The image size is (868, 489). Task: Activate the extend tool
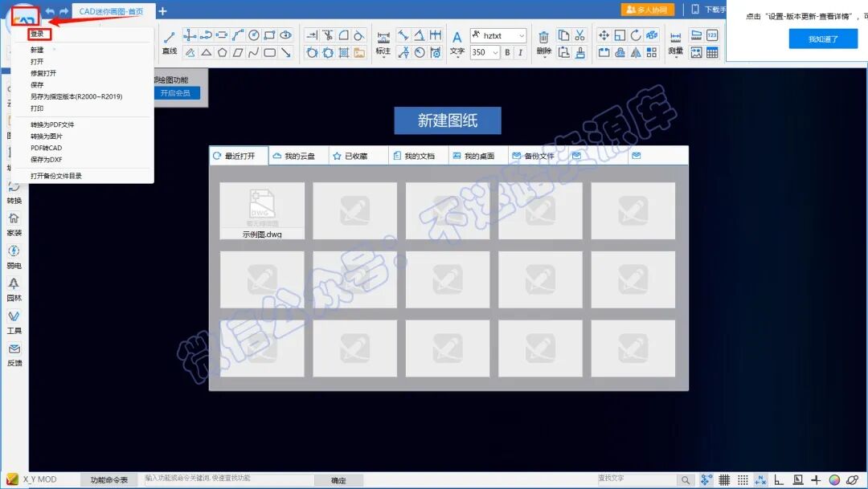312,35
